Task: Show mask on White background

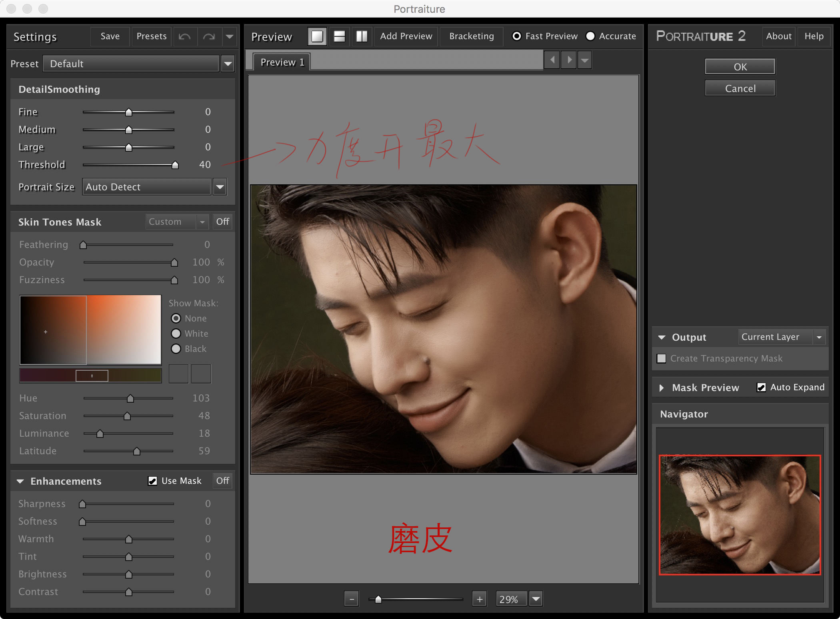Action: [x=176, y=333]
